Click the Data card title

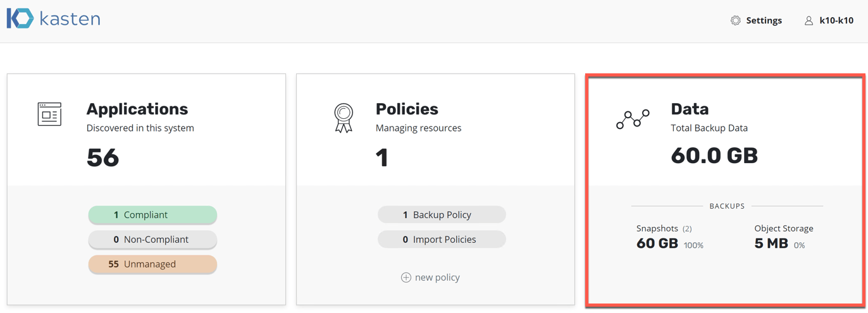point(690,109)
